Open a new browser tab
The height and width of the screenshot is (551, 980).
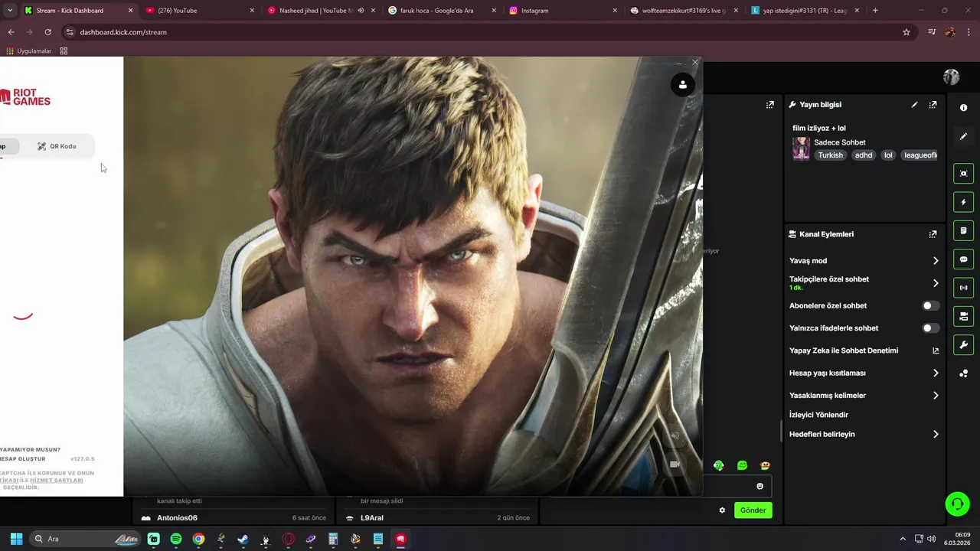coord(875,11)
